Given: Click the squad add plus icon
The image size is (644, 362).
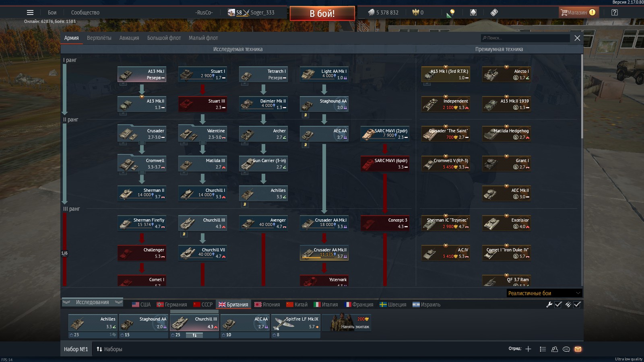Looking at the screenshot, I should point(528,349).
